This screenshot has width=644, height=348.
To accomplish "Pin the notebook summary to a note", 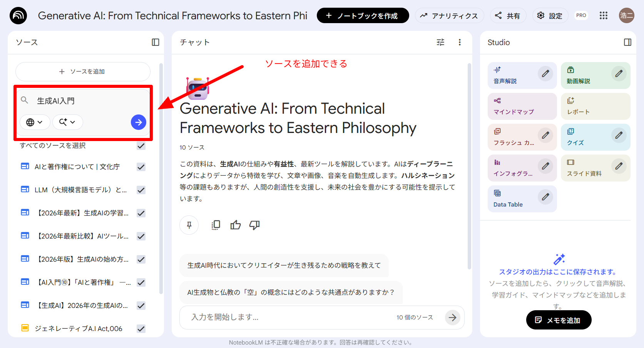I will coord(189,225).
